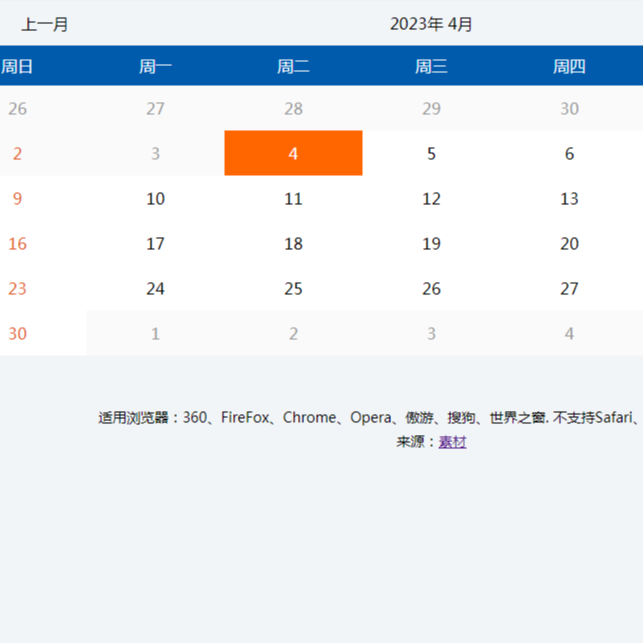
Task: Click date 19 in the calendar
Action: coord(431,243)
